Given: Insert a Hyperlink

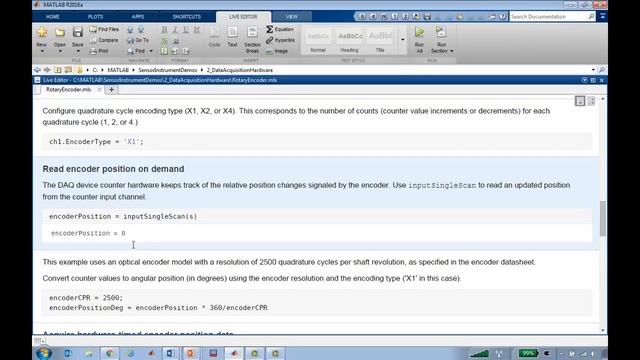Looking at the screenshot, I should click(x=280, y=40).
